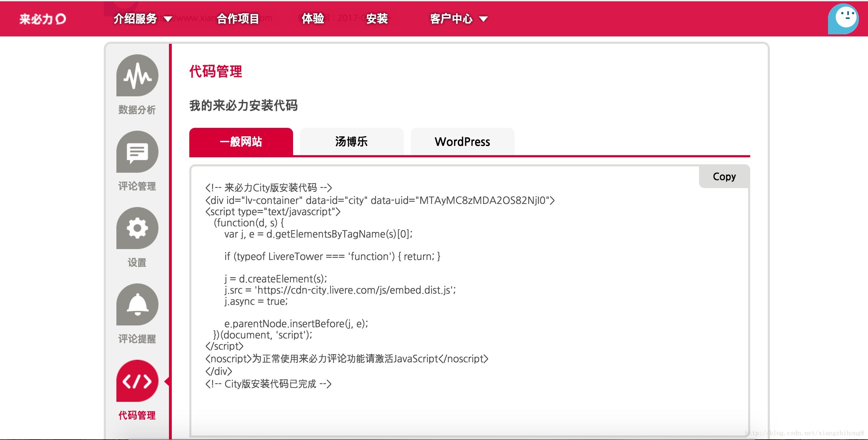Click the LivereTower typeof check line

click(332, 256)
